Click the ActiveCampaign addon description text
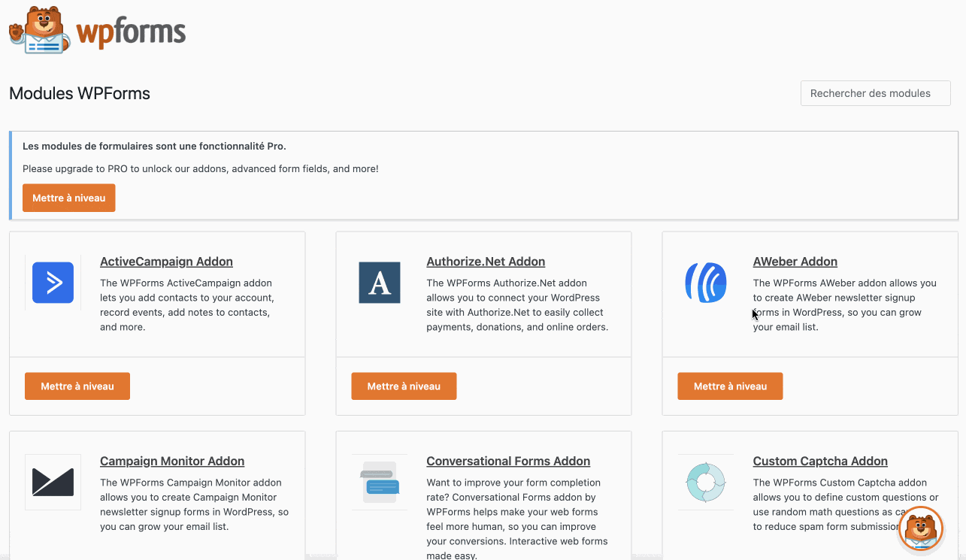Image resolution: width=966 pixels, height=560 pixels. pyautogui.click(x=188, y=305)
